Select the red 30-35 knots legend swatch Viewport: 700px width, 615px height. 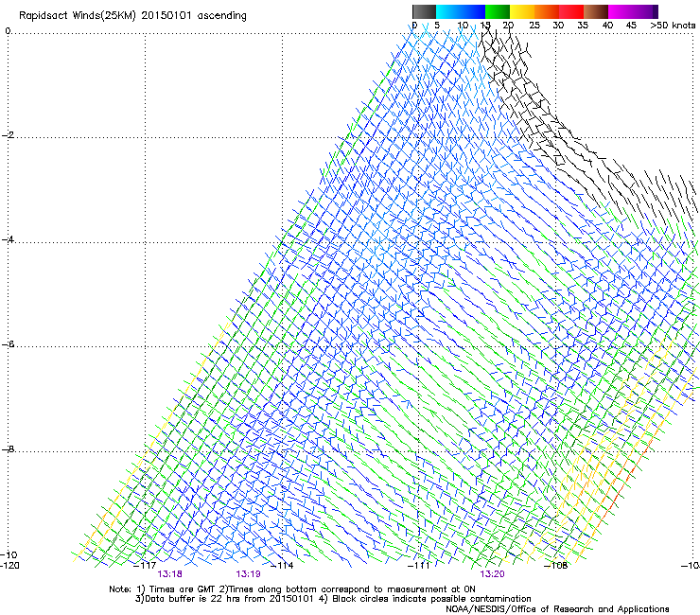click(x=571, y=11)
